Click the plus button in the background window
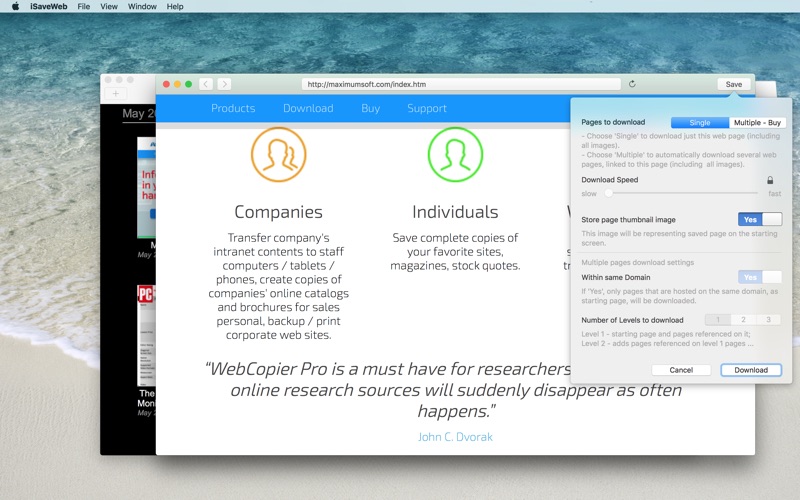 tap(115, 93)
